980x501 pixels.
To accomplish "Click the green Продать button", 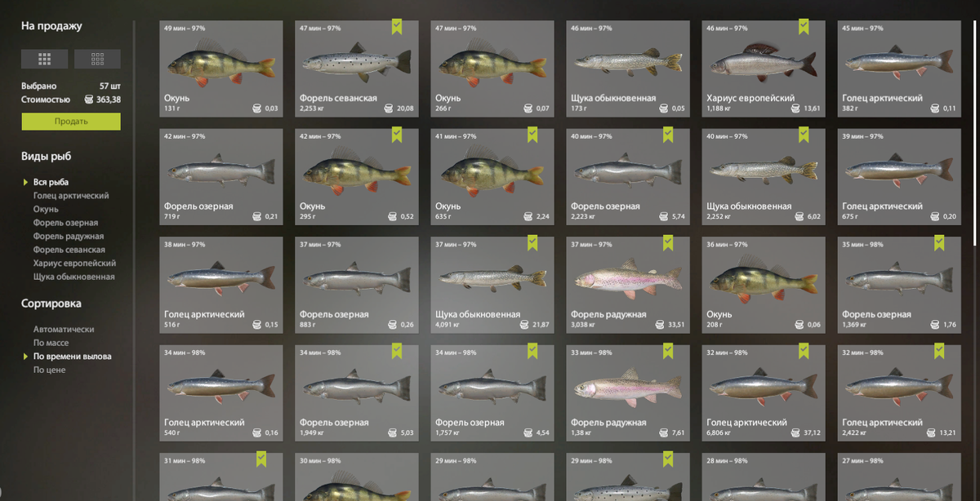I will (x=71, y=122).
